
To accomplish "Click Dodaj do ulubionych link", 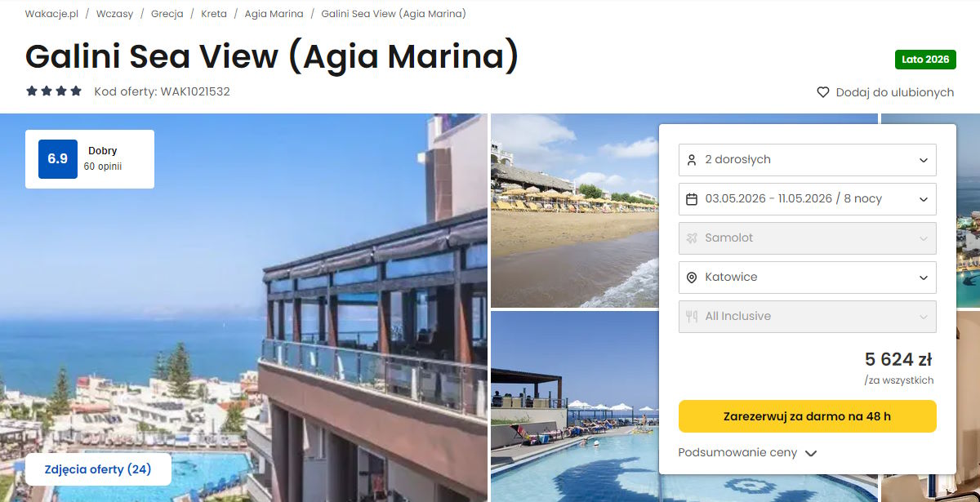I will [x=895, y=92].
